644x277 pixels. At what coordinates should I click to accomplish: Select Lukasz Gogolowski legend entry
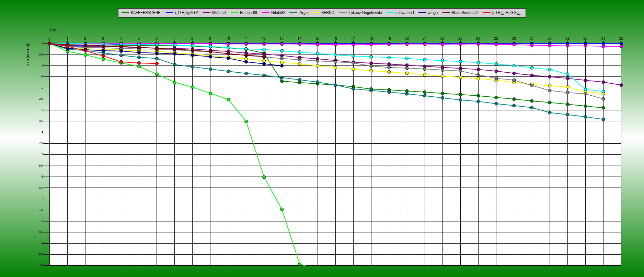point(360,13)
